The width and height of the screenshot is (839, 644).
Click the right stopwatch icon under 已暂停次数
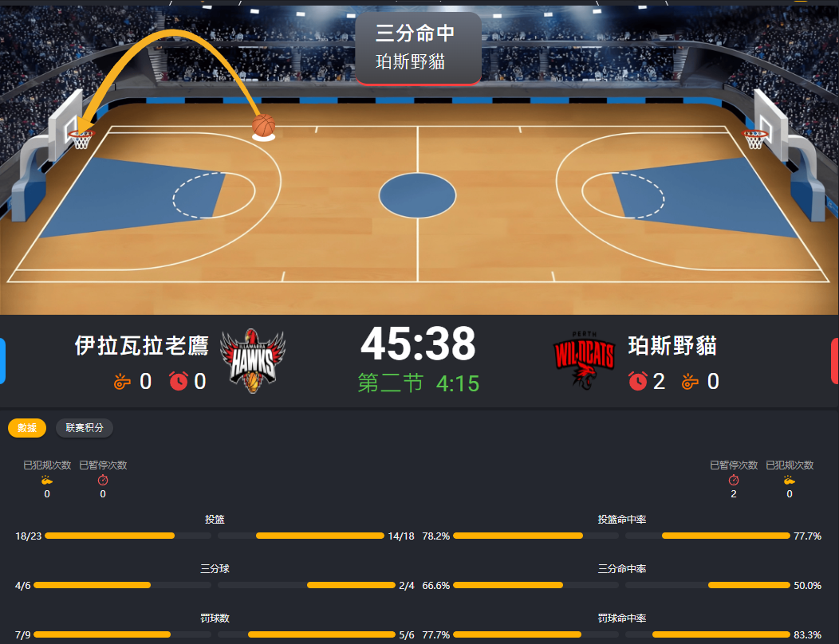734,480
